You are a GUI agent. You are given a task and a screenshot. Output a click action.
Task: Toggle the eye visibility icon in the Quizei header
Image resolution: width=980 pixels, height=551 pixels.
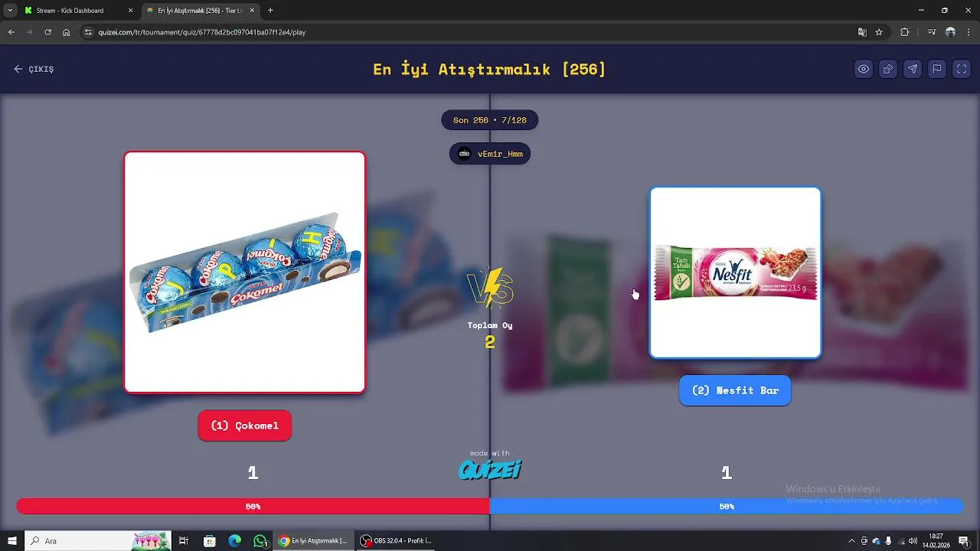[864, 69]
